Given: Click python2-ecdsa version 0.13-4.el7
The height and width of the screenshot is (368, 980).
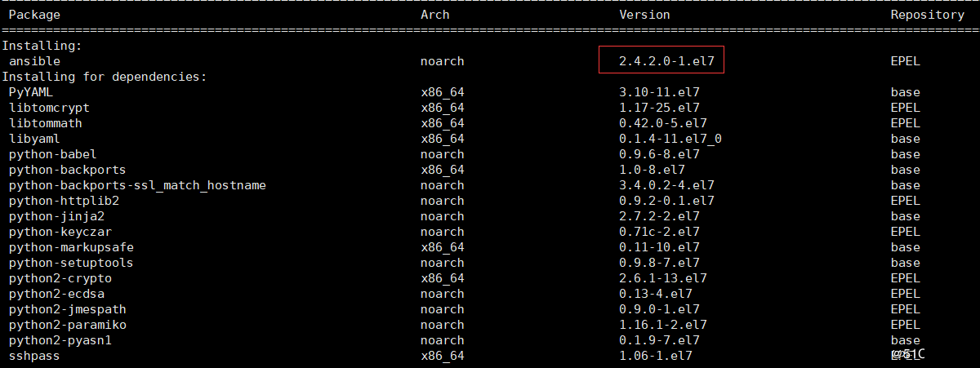Looking at the screenshot, I should [x=656, y=294].
